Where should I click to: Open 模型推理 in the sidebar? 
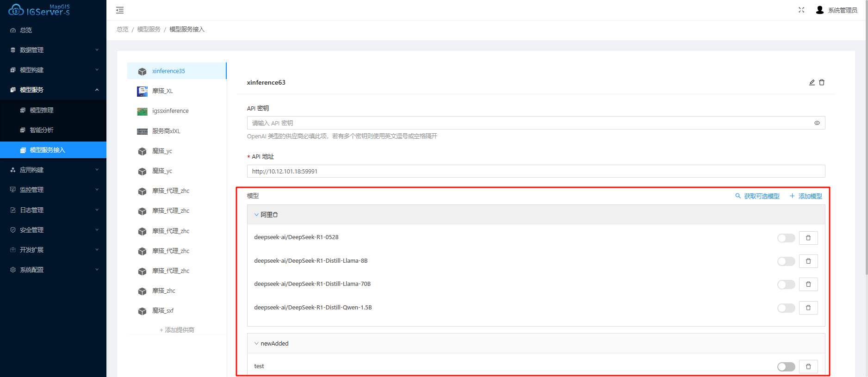(x=42, y=110)
